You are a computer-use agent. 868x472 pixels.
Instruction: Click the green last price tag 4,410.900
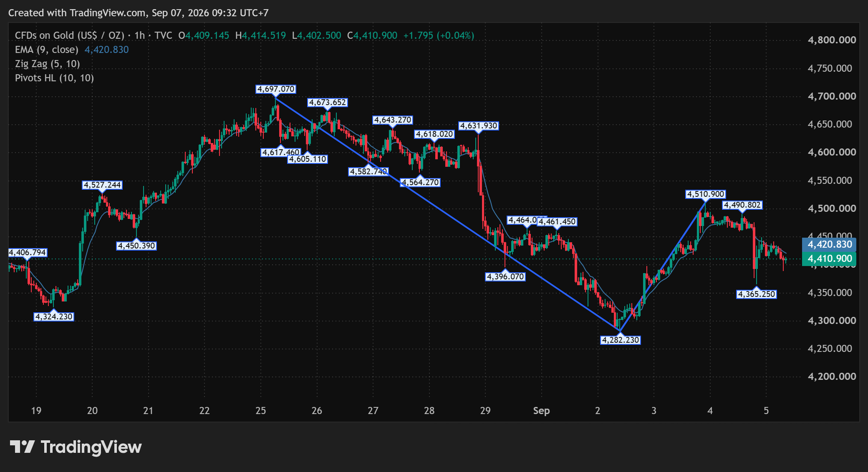(x=829, y=259)
